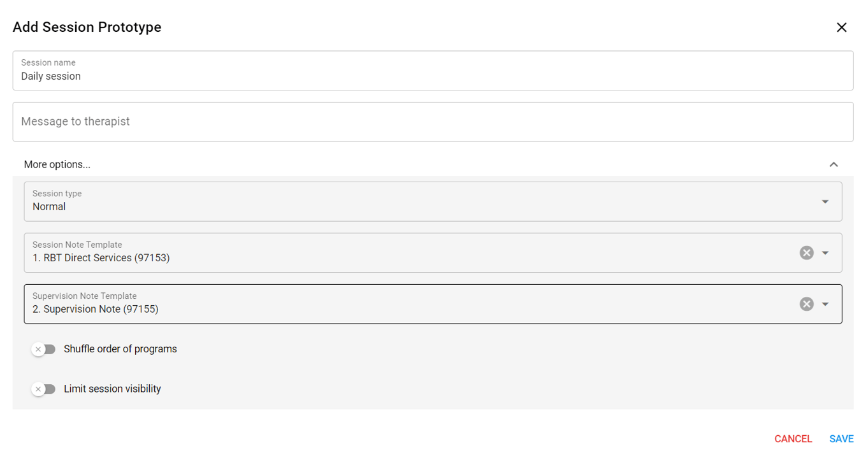Viewport: 868px width, 460px height.
Task: Focus the Session name input field
Action: [433, 76]
